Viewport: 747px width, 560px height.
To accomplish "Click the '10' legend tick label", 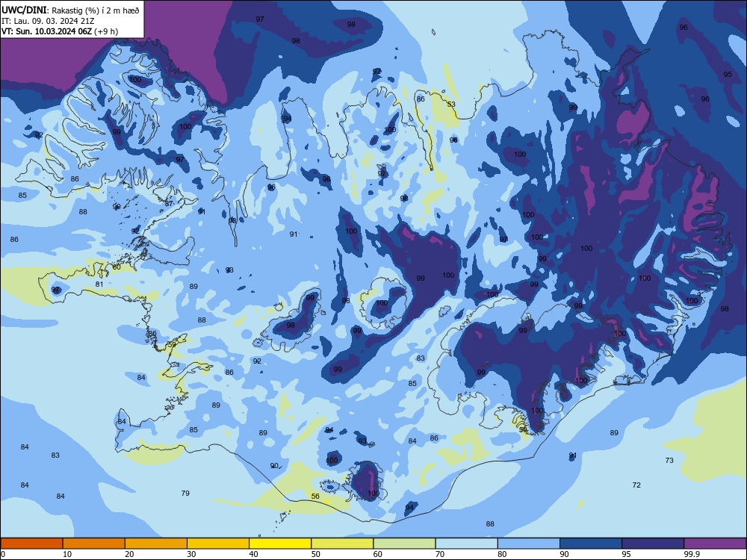I will click(x=67, y=554).
